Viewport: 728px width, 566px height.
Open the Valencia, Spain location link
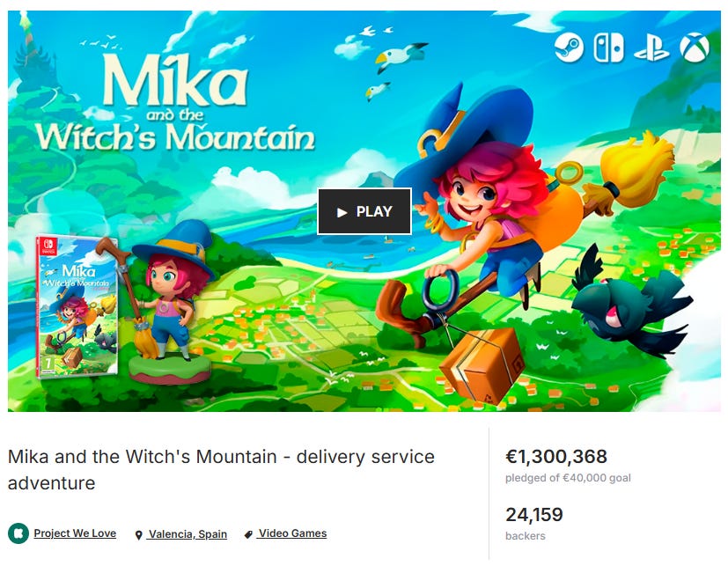[188, 534]
